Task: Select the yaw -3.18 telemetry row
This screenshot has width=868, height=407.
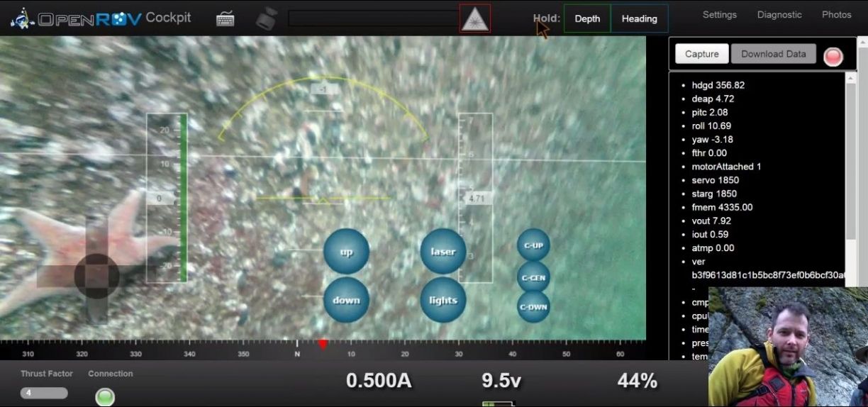Action: click(x=712, y=139)
